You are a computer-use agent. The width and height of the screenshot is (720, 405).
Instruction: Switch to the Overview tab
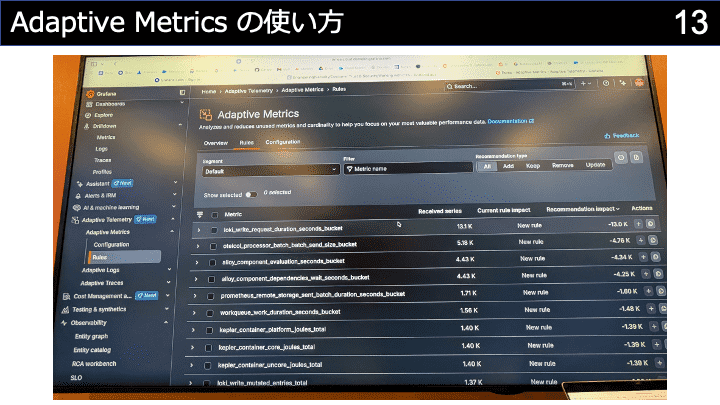pos(216,143)
